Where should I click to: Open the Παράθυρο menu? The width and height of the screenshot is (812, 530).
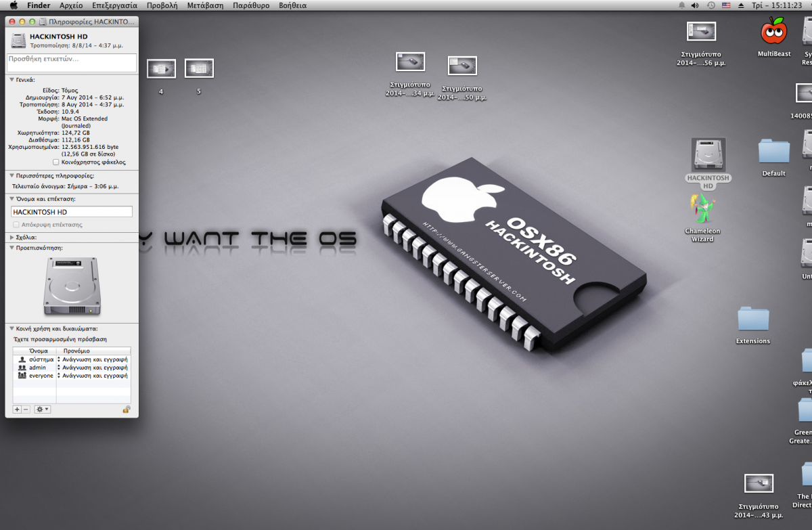(251, 5)
